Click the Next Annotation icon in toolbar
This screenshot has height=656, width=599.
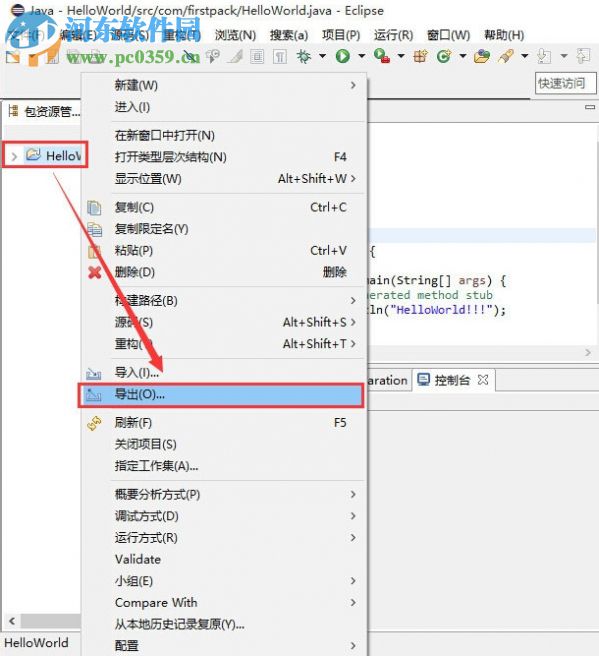(x=544, y=56)
